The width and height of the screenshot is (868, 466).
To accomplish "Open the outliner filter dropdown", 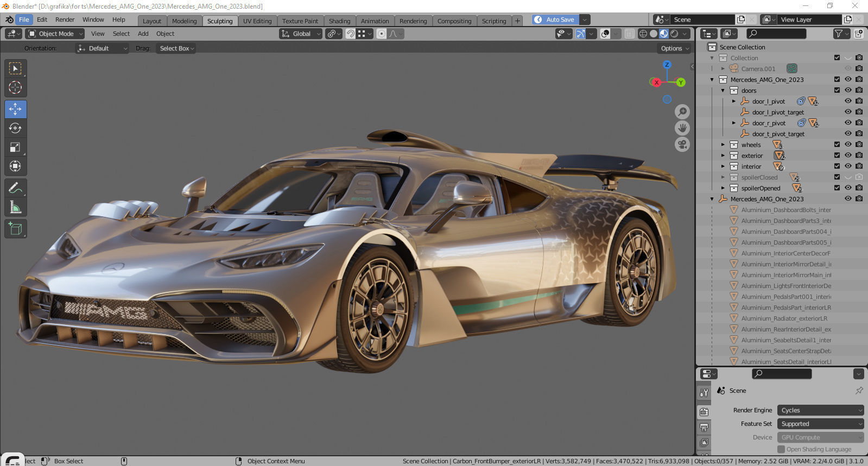I will [x=841, y=34].
